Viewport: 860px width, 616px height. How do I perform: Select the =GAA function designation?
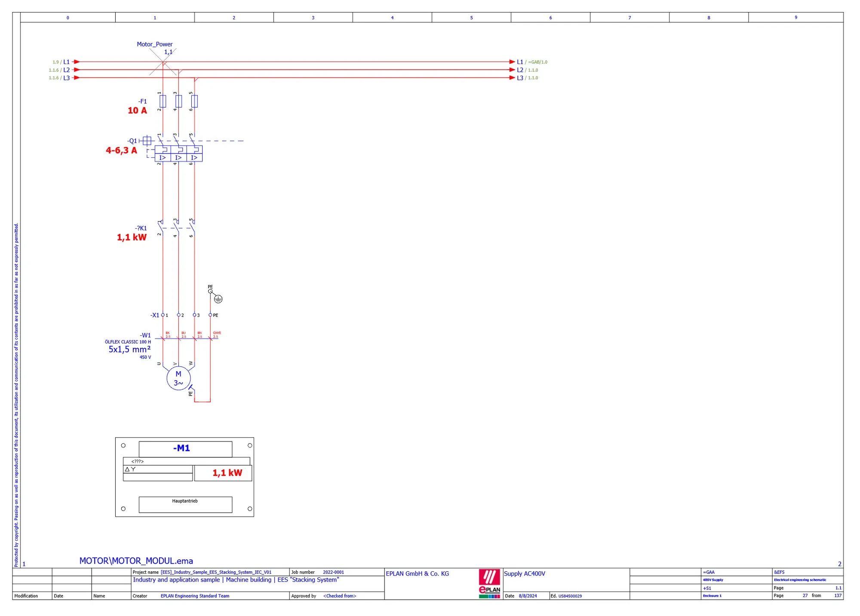coord(709,572)
